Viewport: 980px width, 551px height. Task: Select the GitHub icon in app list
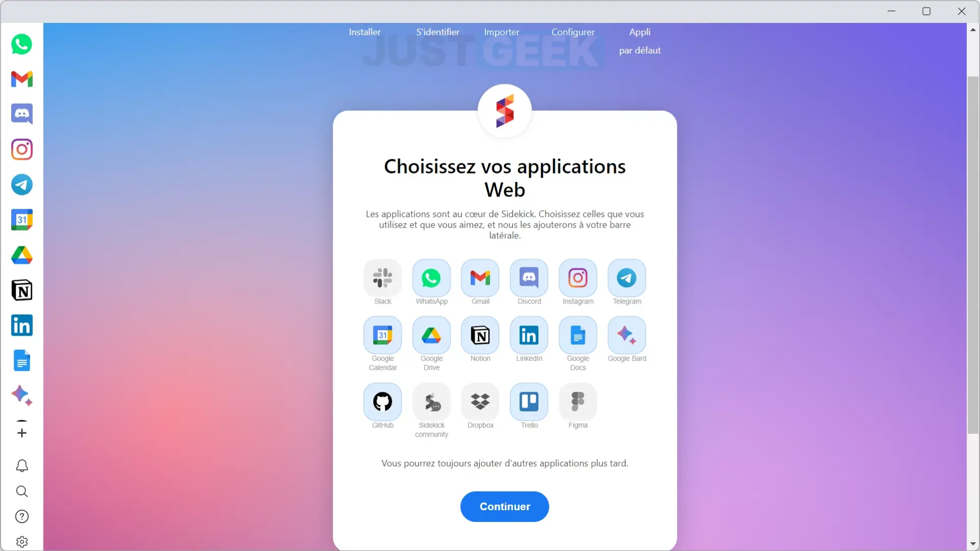382,402
